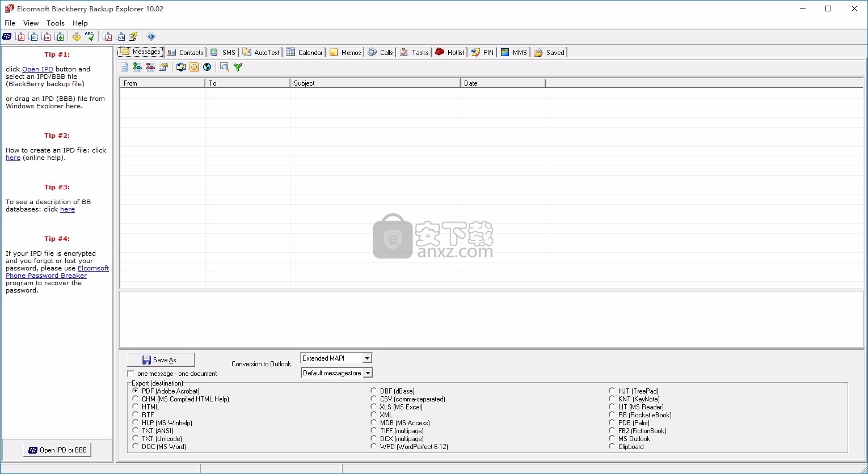The height and width of the screenshot is (474, 868).
Task: Open settings via the yellow gear icon
Action: coord(77,36)
